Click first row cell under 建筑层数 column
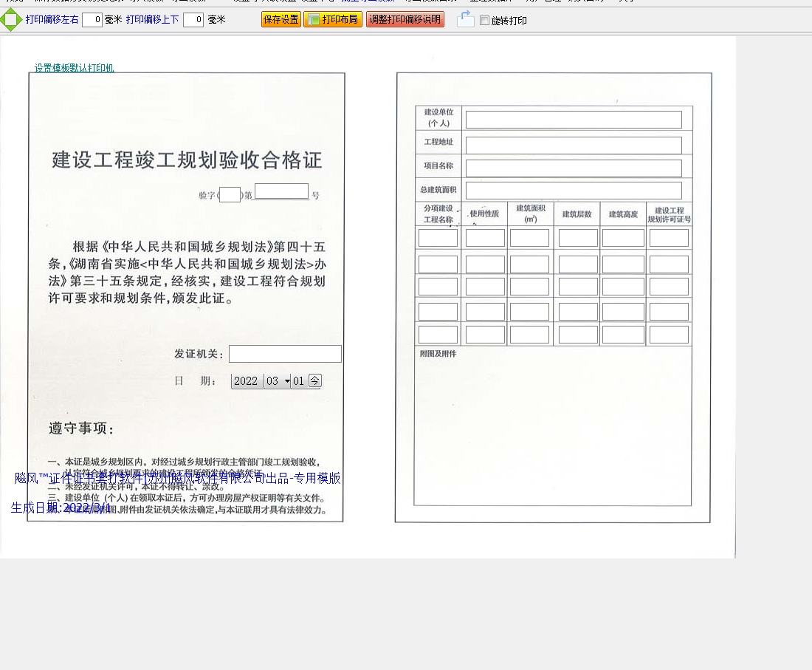Viewport: 812px width, 670px height. 578,238
